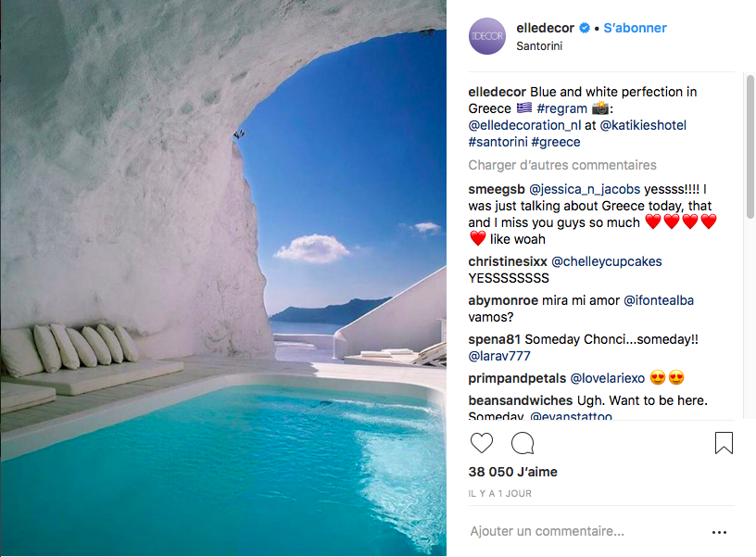The width and height of the screenshot is (756, 557).
Task: Save post with the bookmark icon
Action: [724, 443]
